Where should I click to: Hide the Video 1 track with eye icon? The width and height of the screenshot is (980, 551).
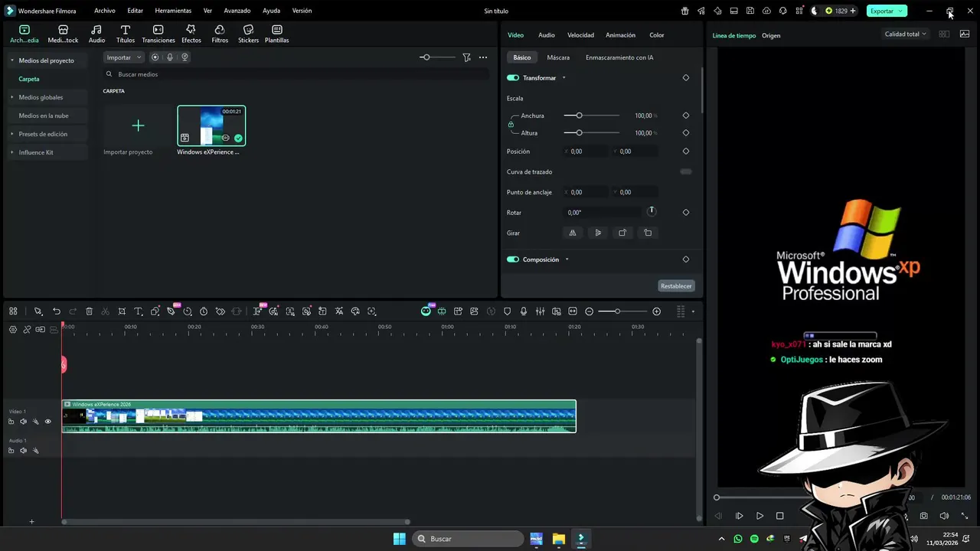click(47, 422)
